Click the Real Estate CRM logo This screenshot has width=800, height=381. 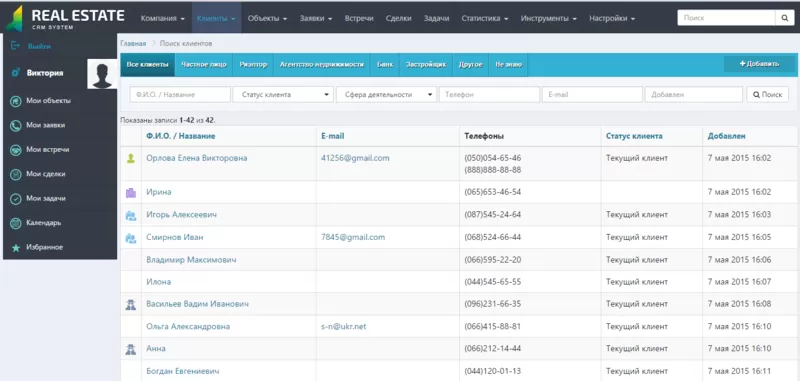click(x=65, y=18)
